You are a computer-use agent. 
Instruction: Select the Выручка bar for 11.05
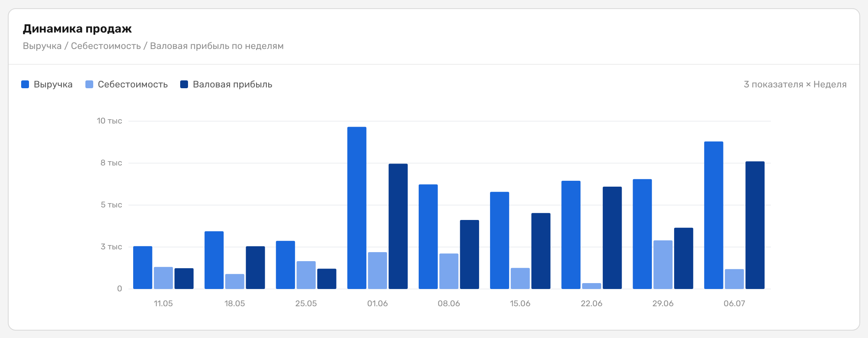[143, 267]
